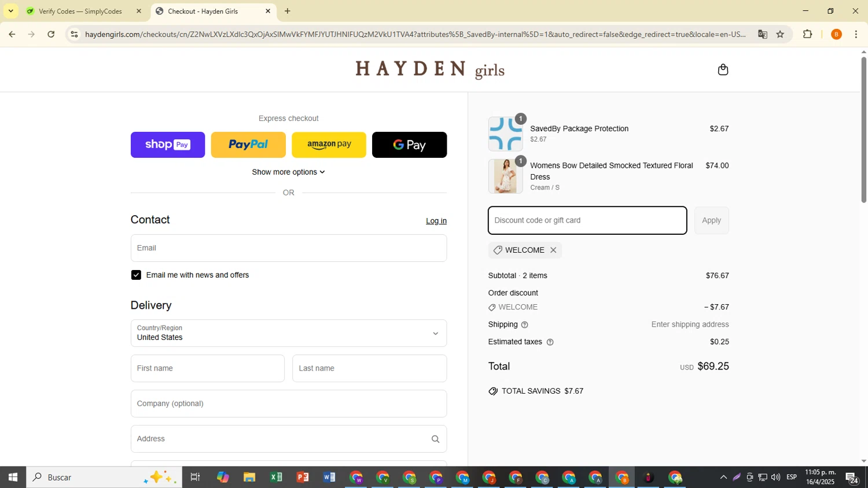Viewport: 868px width, 488px height.
Task: Go back to previous page
Action: click(12, 34)
